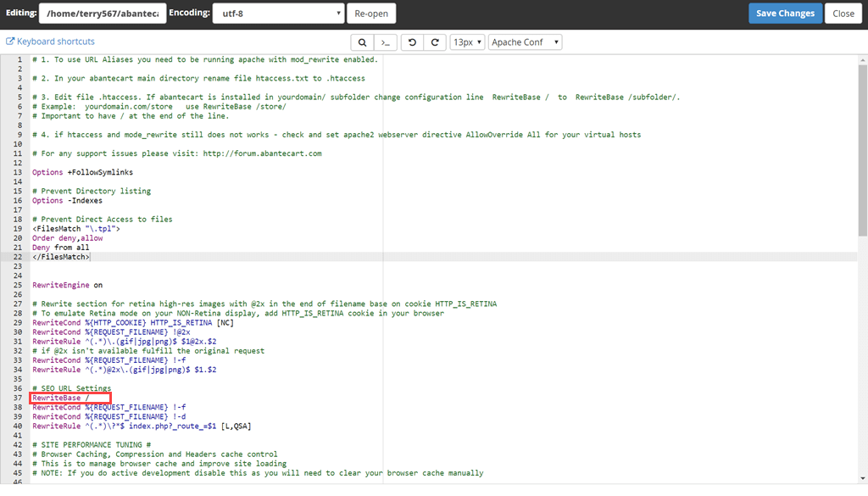Image resolution: width=868 pixels, height=496 pixels.
Task: Click the 'NOTE: If you do active development' comment
Action: [x=258, y=473]
